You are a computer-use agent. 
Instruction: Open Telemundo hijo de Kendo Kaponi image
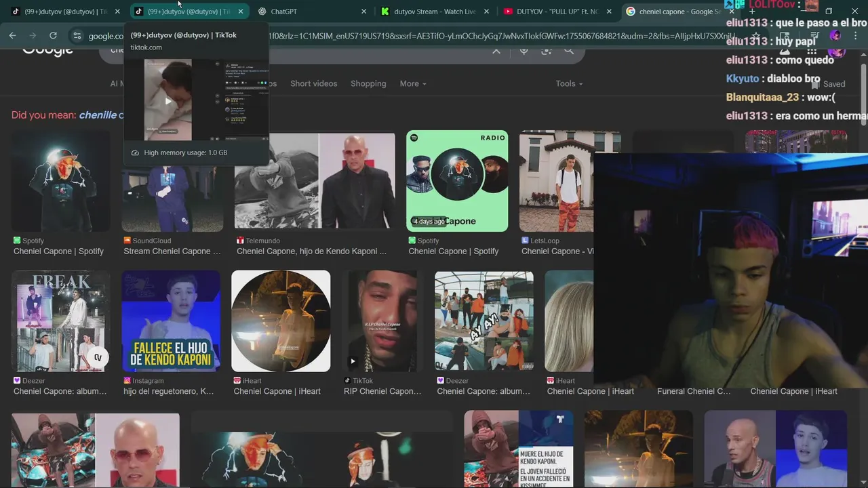tap(315, 181)
